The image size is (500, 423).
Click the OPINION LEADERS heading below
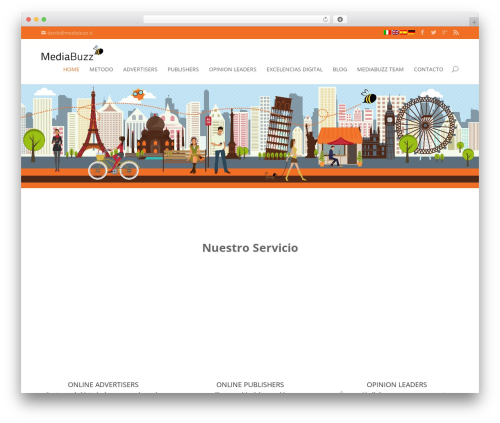point(397,384)
